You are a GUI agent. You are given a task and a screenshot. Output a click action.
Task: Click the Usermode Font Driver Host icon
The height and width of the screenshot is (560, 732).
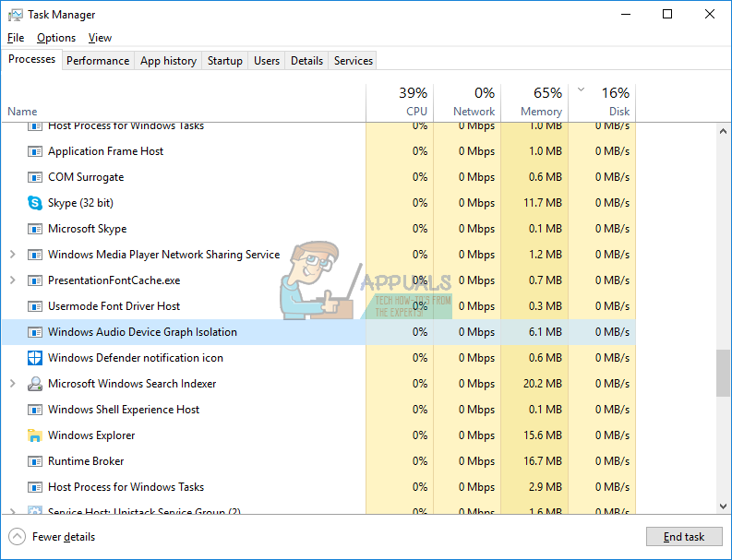tap(35, 306)
